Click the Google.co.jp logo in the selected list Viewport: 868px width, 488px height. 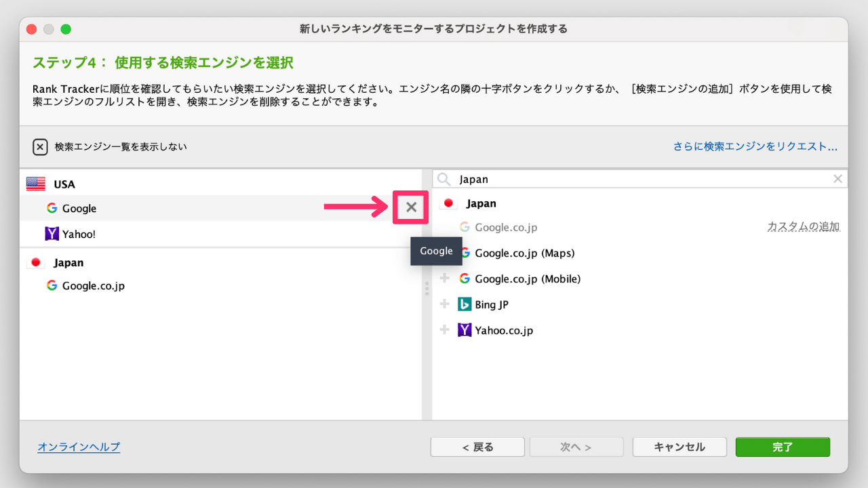(52, 285)
